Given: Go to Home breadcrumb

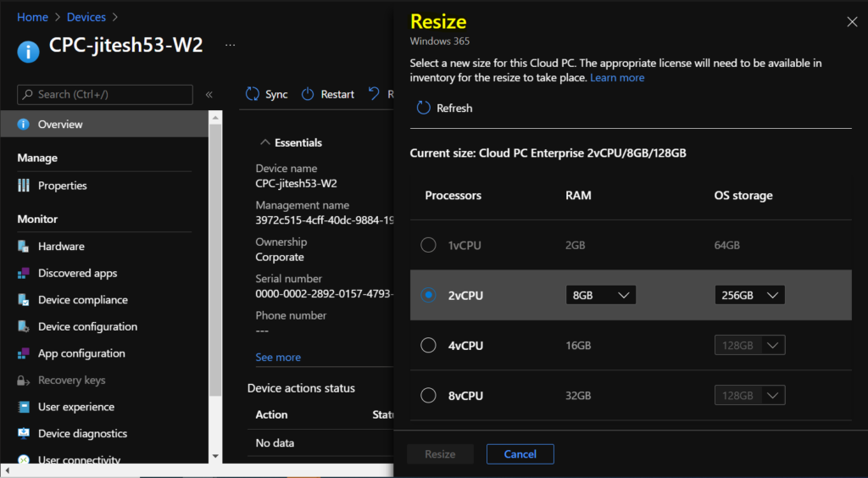Looking at the screenshot, I should (32, 17).
